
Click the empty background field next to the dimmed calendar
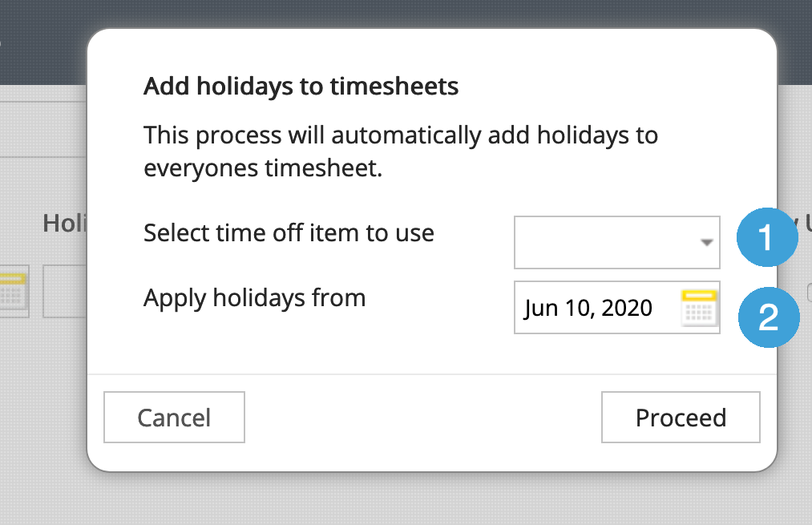tap(64, 292)
